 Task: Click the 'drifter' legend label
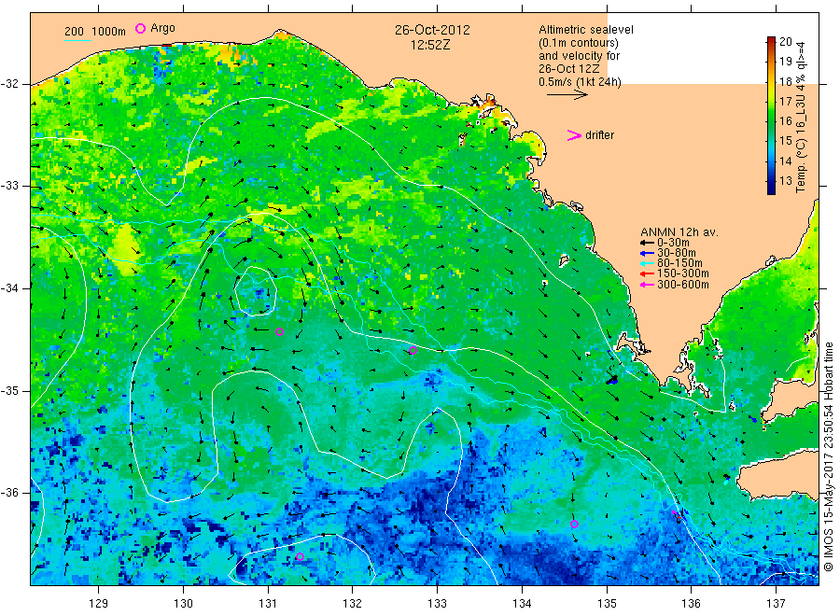pos(599,135)
